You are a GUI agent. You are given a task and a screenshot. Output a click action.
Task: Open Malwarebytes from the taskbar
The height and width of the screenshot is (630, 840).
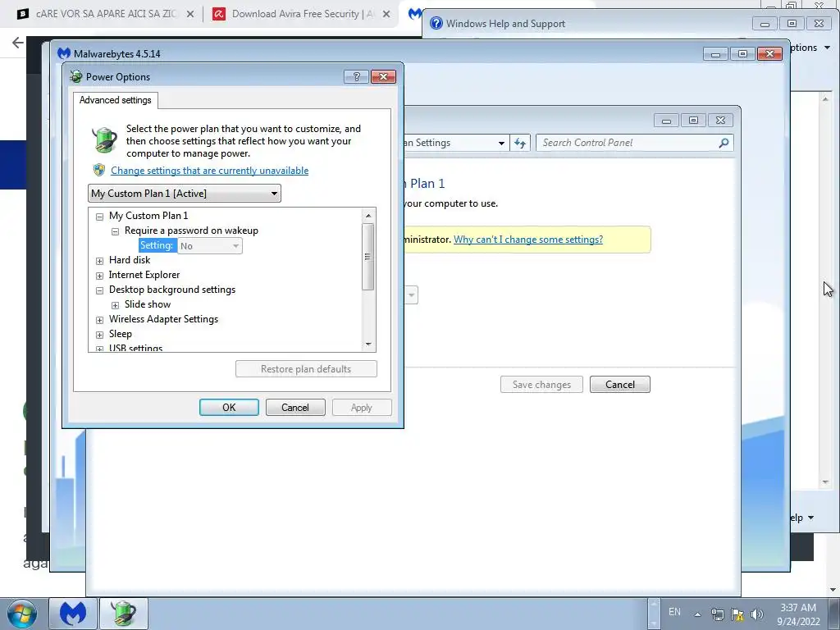point(73,614)
